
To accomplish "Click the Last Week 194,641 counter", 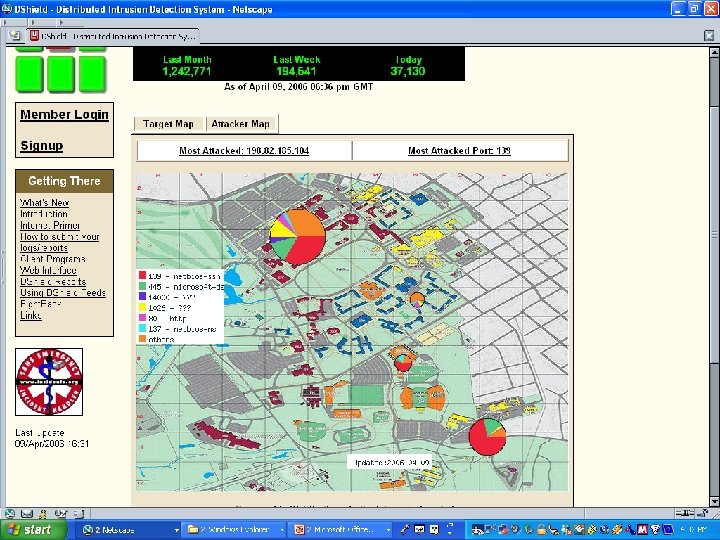I will [x=296, y=66].
